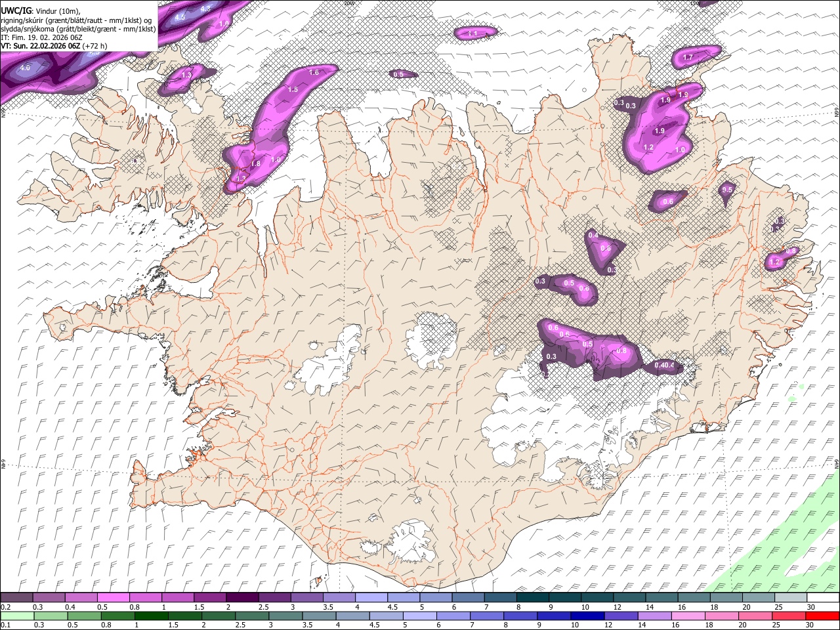
Task: Click upper legend swatch between 0.3 and 0.4
Action: 49,598
